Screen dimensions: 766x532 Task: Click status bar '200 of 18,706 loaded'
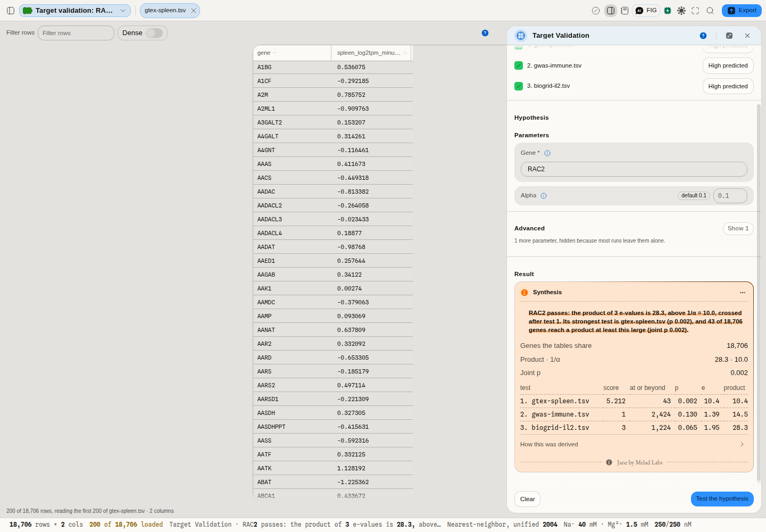click(126, 525)
